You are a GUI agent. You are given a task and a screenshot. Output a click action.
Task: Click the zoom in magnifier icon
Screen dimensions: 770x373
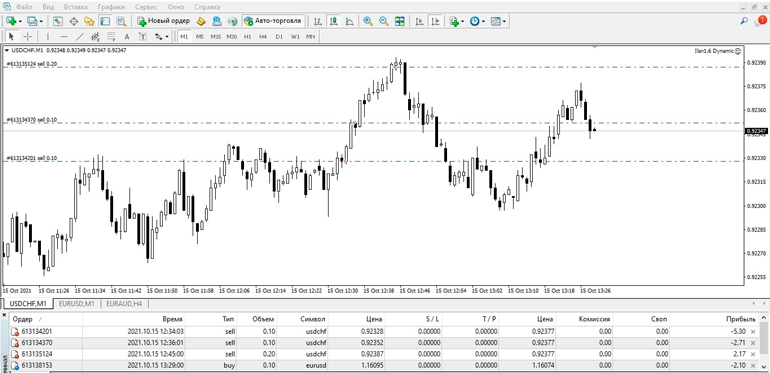point(367,21)
